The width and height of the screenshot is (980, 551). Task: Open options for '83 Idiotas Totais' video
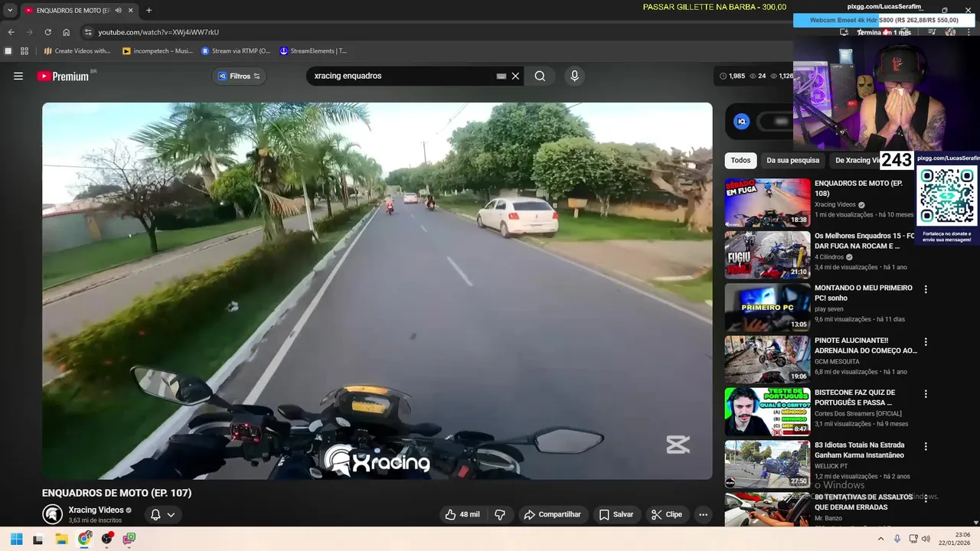pyautogui.click(x=926, y=446)
